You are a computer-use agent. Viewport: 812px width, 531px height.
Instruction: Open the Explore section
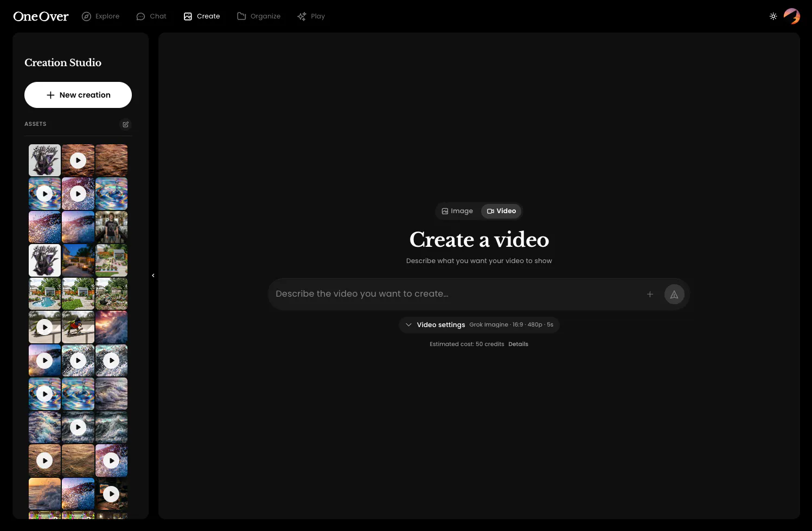[x=101, y=16]
